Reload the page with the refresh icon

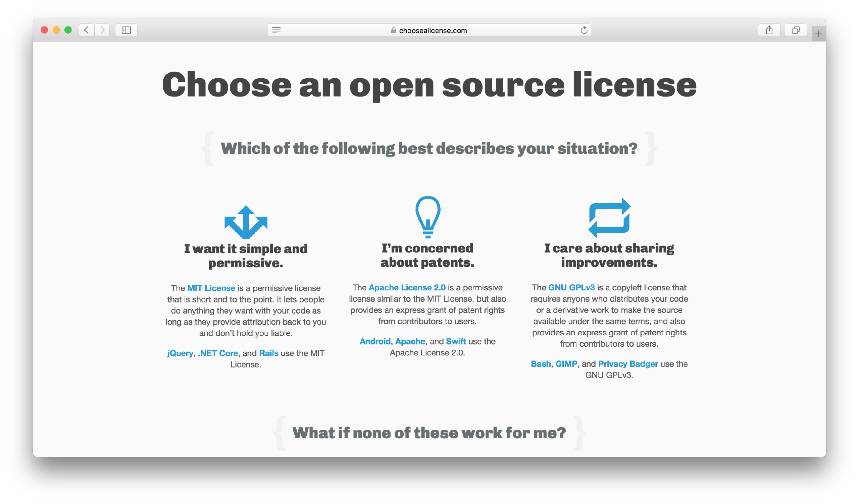[x=584, y=30]
